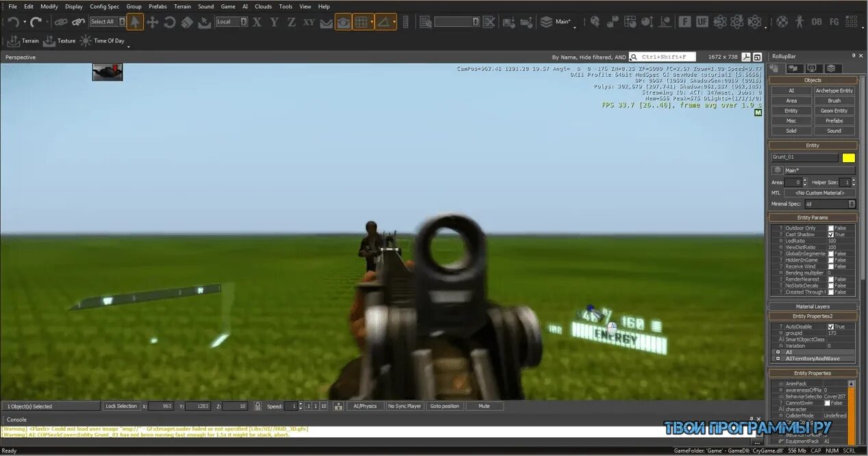Constrain to Y axis

(274, 22)
